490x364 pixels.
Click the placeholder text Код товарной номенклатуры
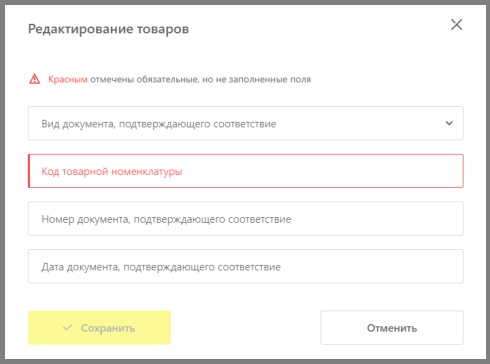point(112,172)
